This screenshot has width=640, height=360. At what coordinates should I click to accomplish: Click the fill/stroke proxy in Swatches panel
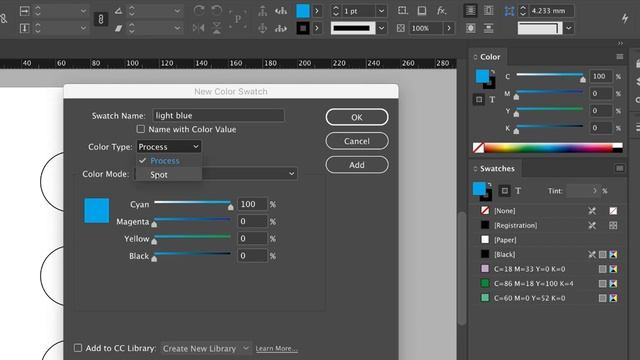[483, 191]
